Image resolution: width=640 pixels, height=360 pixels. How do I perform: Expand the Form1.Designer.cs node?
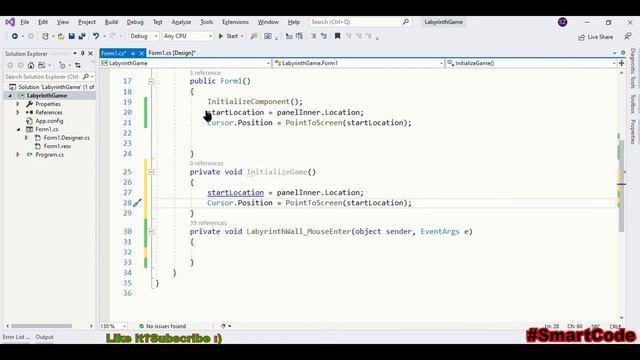(x=26, y=138)
